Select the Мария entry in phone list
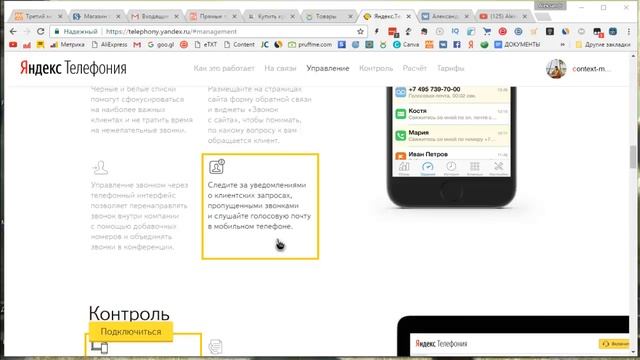Viewport: 640px width, 360px height. (451, 136)
